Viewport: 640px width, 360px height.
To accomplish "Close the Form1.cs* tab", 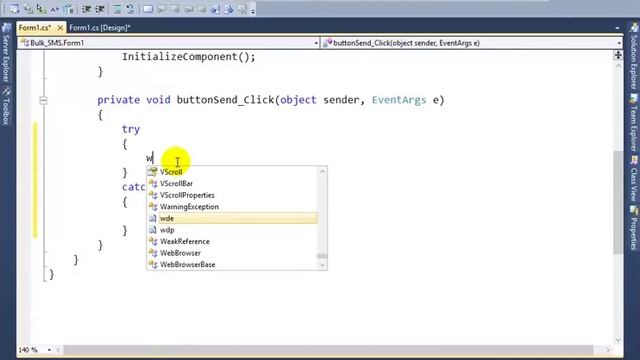I will point(60,28).
